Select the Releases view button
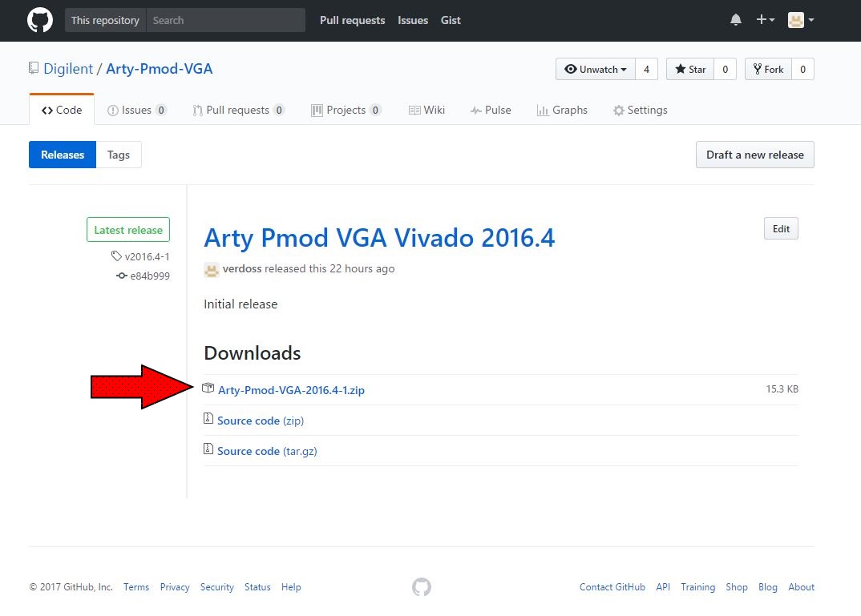 63,155
